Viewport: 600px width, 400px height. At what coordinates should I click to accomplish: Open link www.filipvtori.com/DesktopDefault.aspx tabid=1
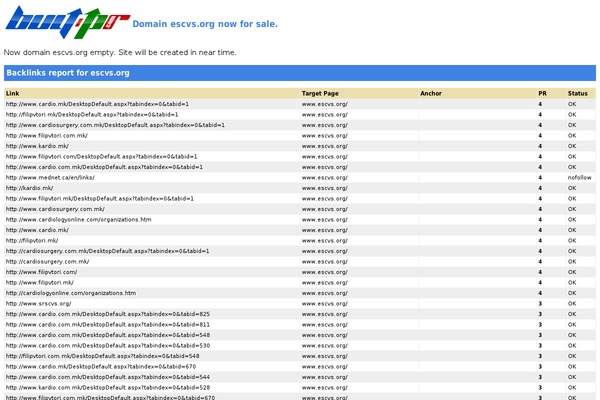(101, 157)
